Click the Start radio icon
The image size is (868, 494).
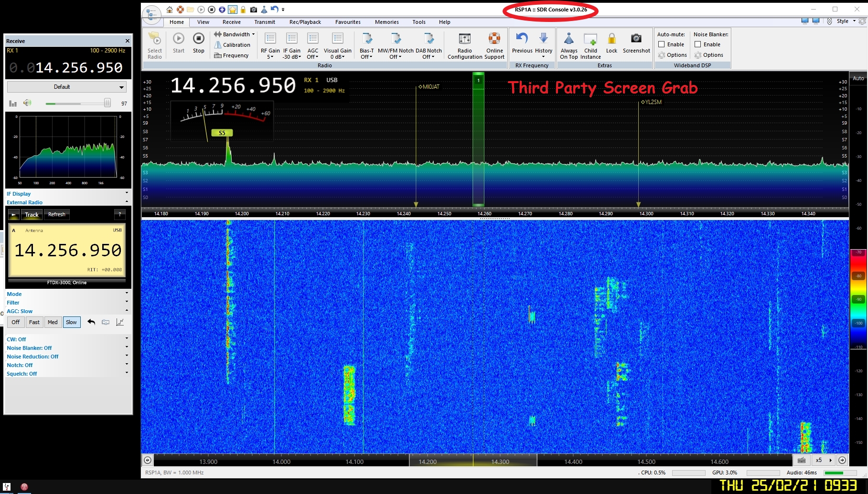179,39
